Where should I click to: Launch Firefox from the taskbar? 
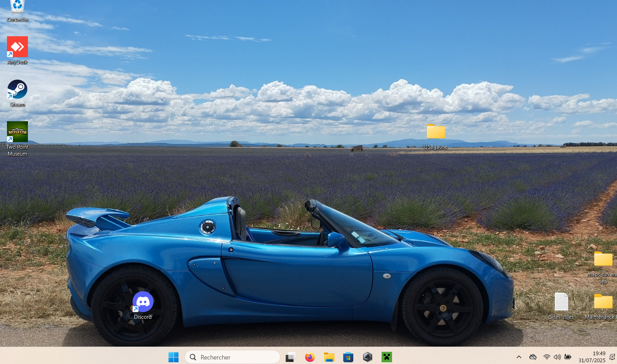coord(310,357)
